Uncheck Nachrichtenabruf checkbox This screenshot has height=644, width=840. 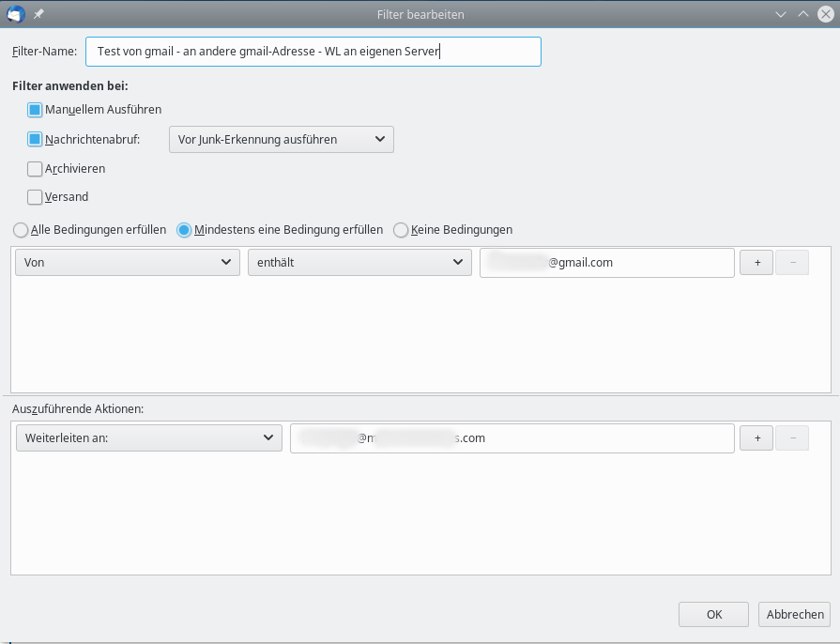tap(35, 139)
